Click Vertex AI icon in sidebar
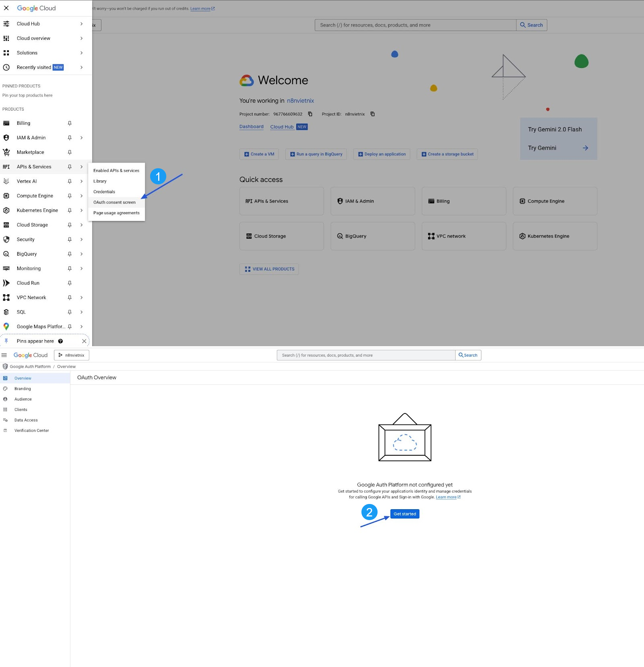 pyautogui.click(x=6, y=181)
